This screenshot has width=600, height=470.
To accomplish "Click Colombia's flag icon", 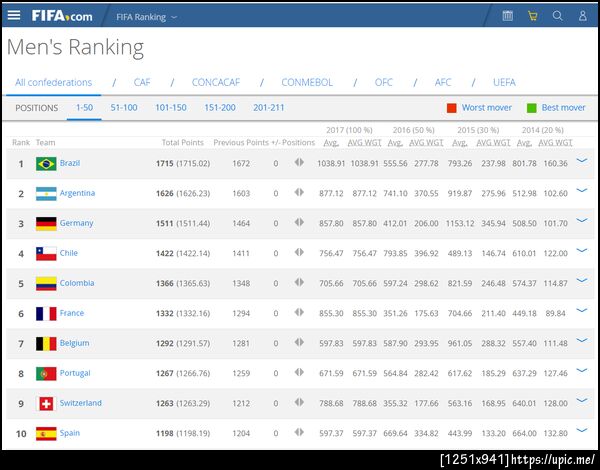I will (46, 284).
